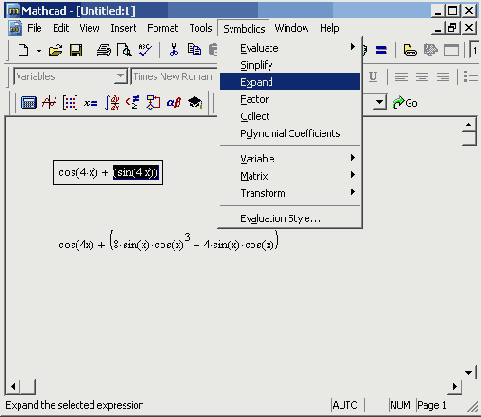This screenshot has height=417, width=481.
Task: Expand the Transform submenu
Action: [x=290, y=193]
